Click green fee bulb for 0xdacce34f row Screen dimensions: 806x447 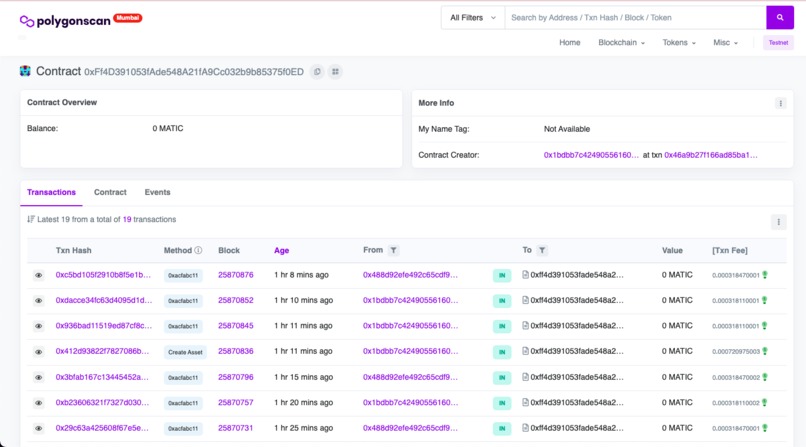[x=765, y=300]
